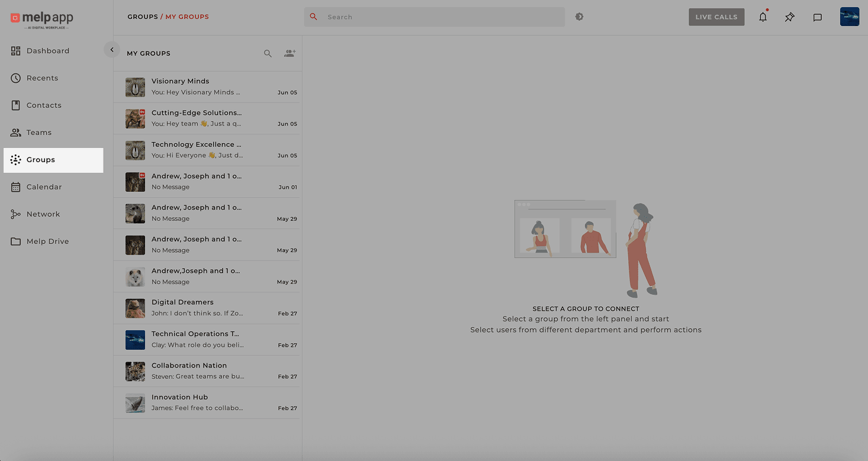Click into the top Search field
868x461 pixels.
pyautogui.click(x=438, y=17)
